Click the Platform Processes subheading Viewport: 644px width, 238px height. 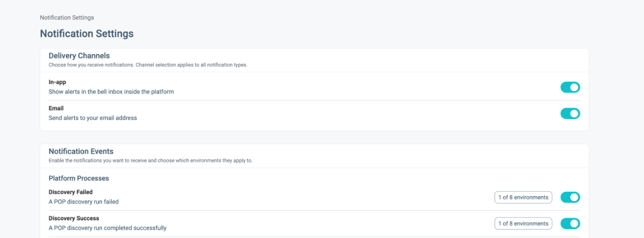(79, 178)
